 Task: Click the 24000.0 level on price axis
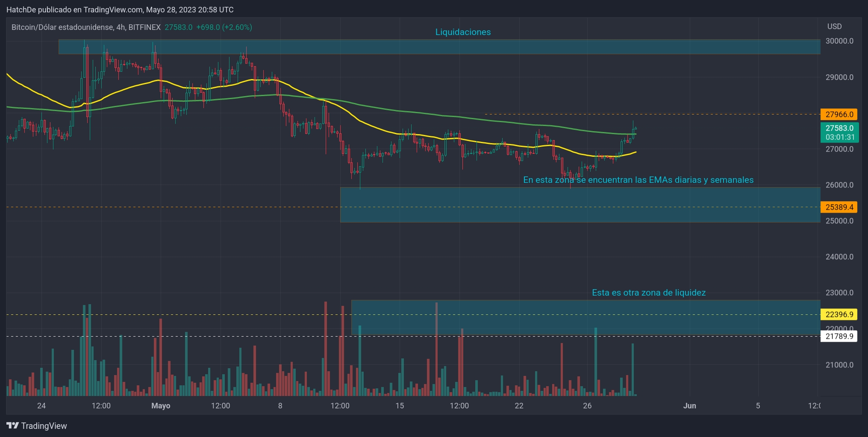coord(839,257)
